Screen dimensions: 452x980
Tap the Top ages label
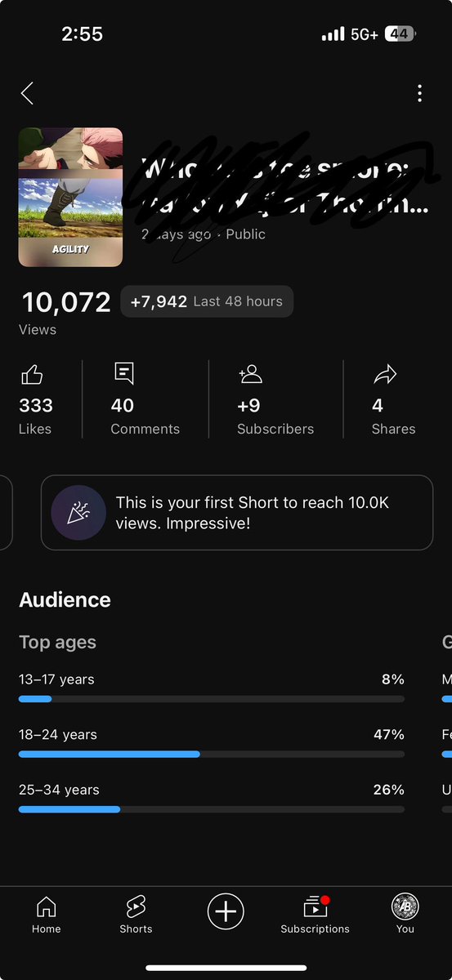[x=57, y=643]
